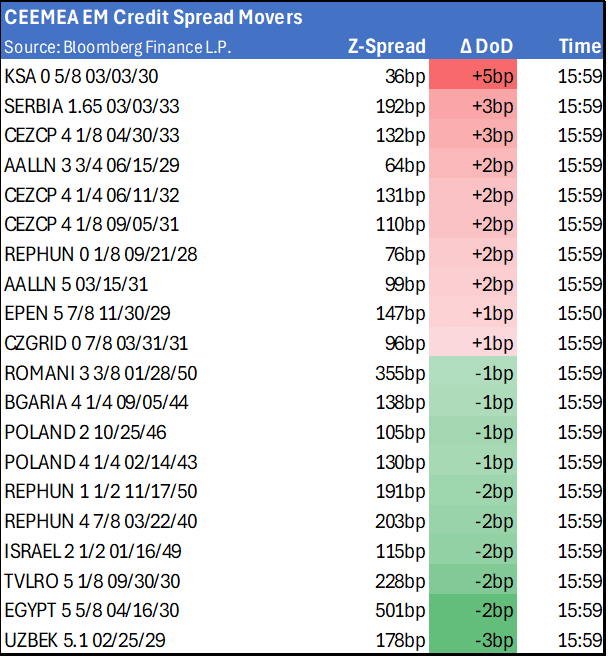Click the Time column header
This screenshot has height=658, width=608.
pos(579,46)
